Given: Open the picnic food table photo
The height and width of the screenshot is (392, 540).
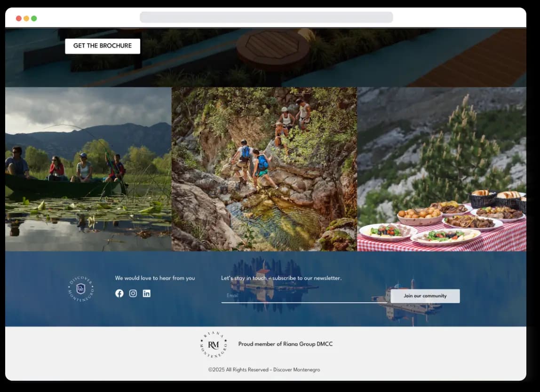Looking at the screenshot, I should coord(441,169).
